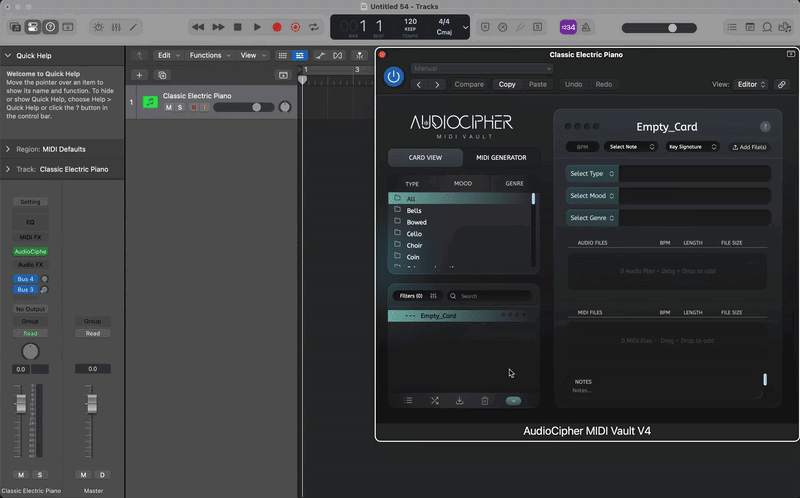Click the add new track plus button

point(139,75)
